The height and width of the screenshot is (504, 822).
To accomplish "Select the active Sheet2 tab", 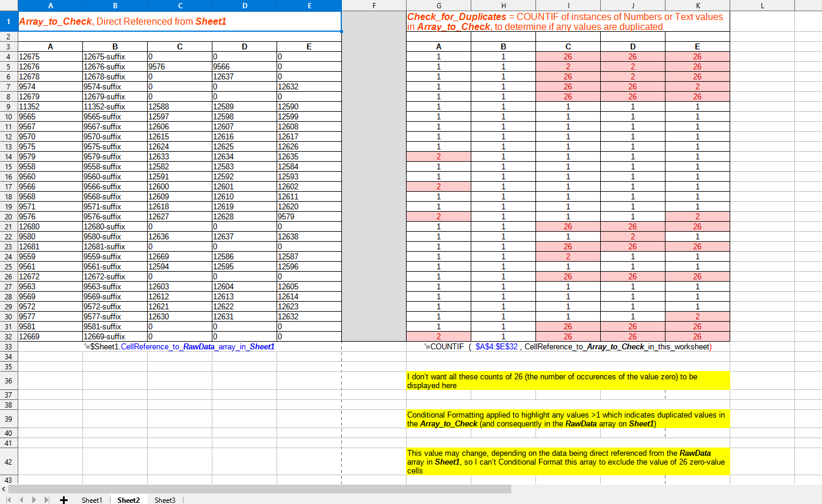I will pos(128,500).
